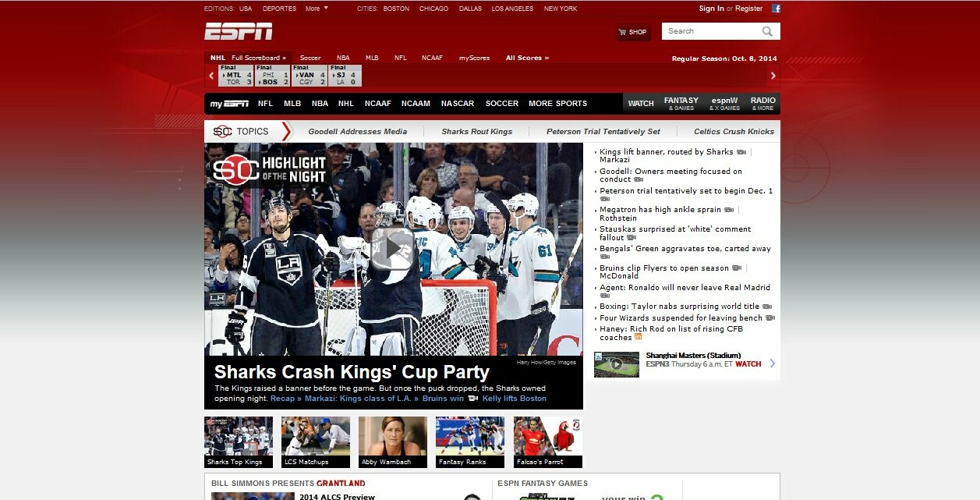Switch scoreboard to the Soccer tab
Viewport: 980px width, 500px height.
(310, 58)
